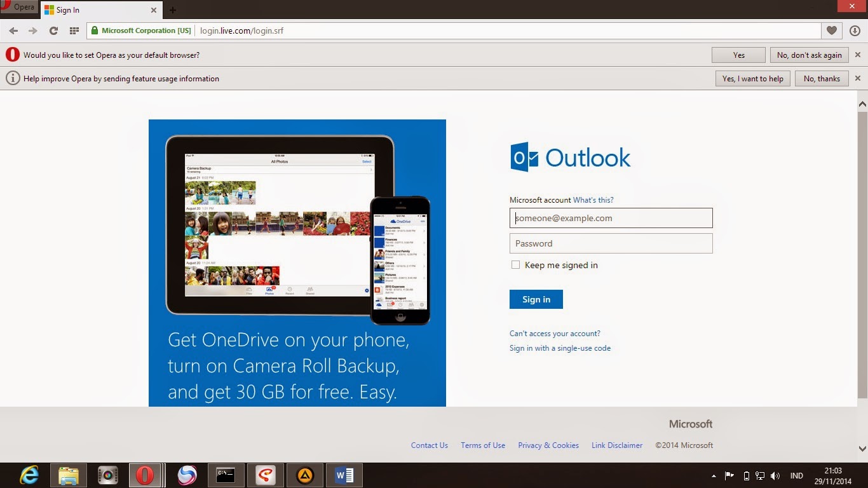Open the Opera menu
The width and height of the screenshot is (868, 488).
(x=19, y=6)
